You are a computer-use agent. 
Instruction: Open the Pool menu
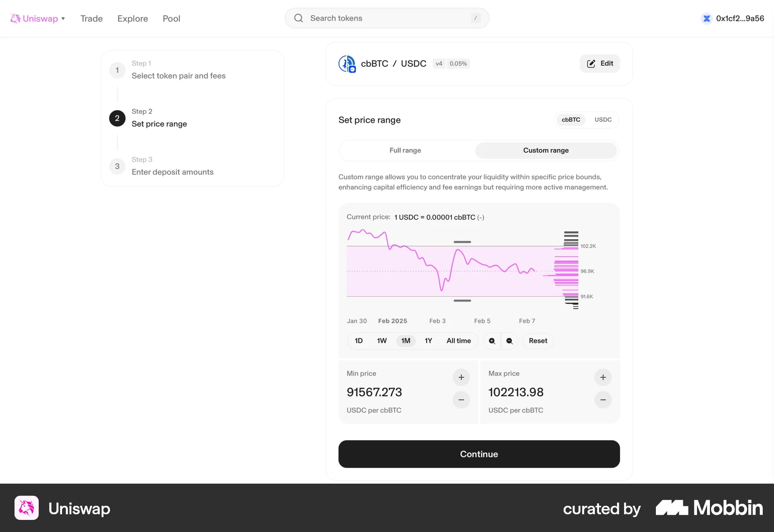tap(171, 19)
